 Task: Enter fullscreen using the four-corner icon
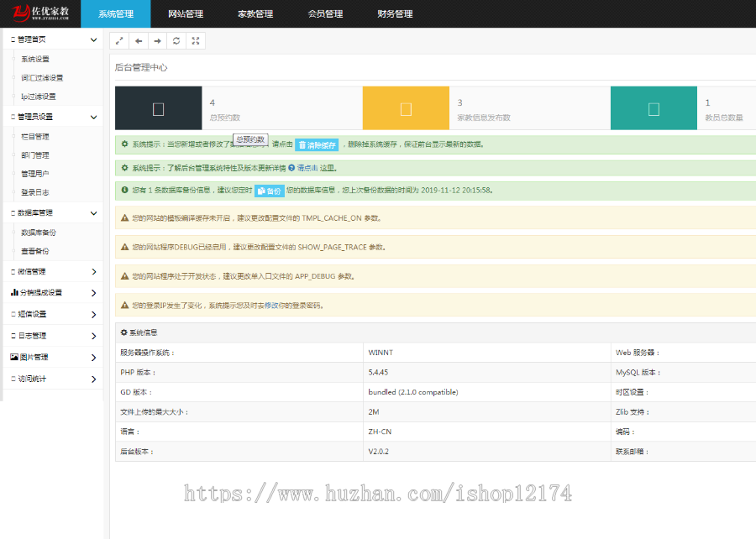[x=196, y=41]
